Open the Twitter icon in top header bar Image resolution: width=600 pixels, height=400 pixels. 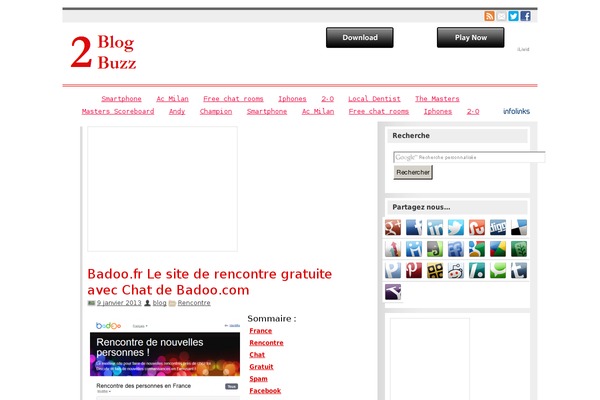tap(513, 16)
